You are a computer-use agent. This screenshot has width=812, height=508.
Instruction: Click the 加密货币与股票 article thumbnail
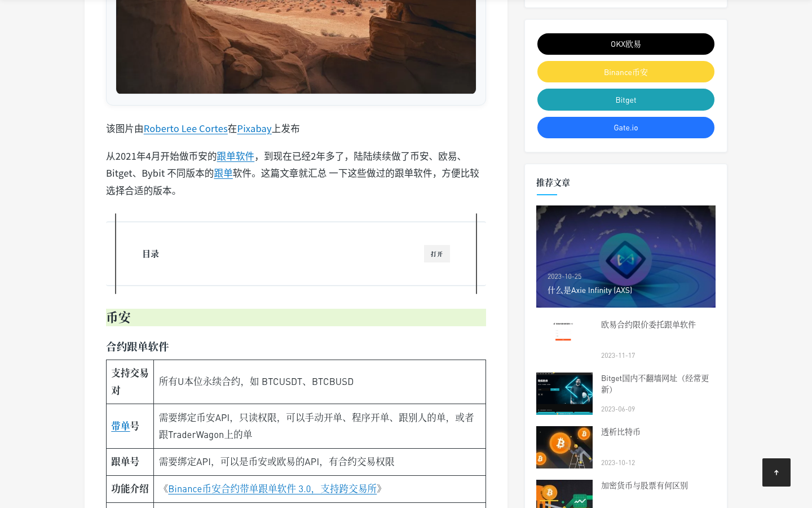coord(564,494)
